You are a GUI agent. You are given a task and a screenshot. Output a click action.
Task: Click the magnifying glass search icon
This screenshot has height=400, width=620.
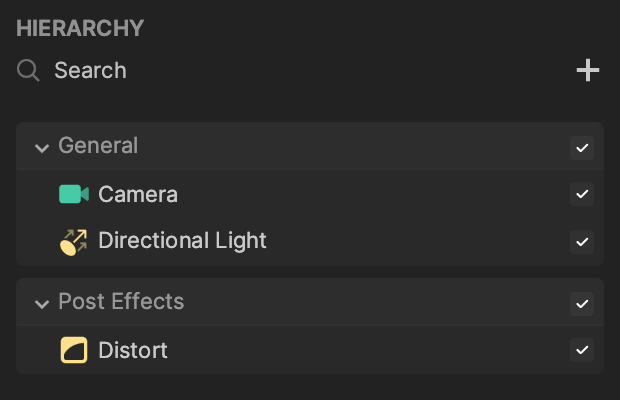click(x=28, y=70)
